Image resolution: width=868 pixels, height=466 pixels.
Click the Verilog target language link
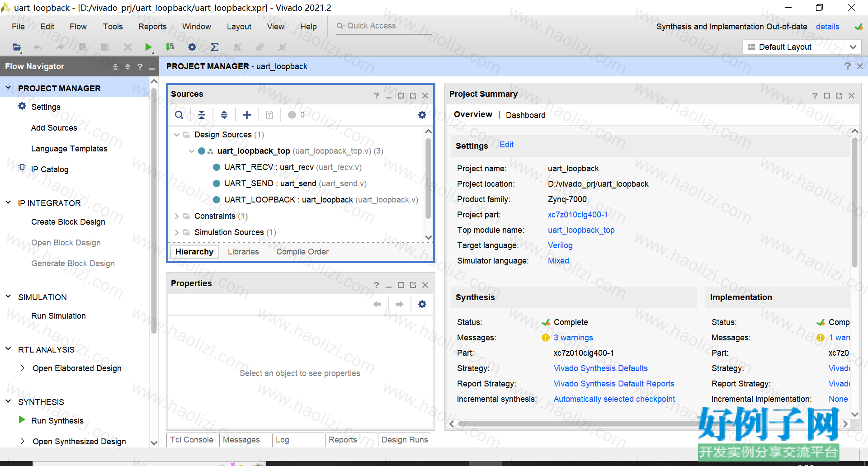click(560, 245)
